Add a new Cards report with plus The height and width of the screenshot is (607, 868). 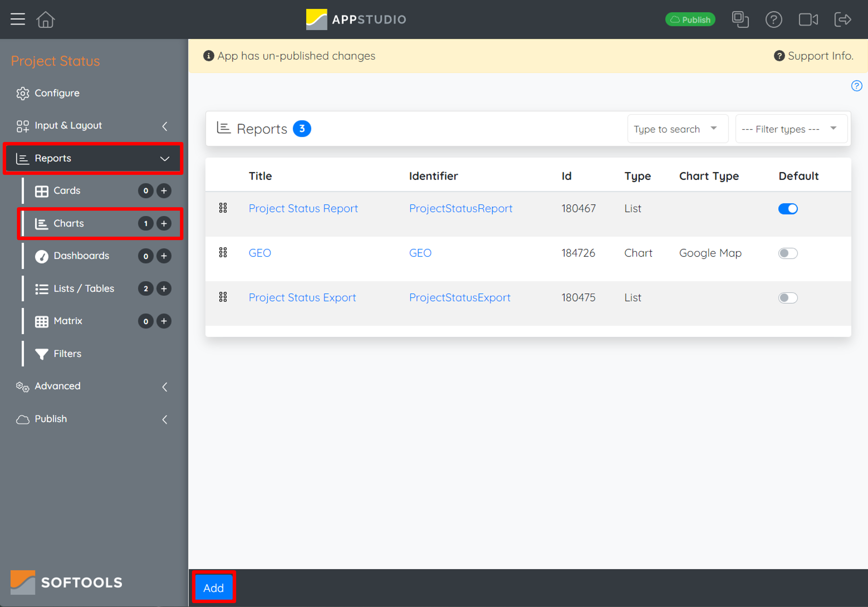click(x=164, y=191)
